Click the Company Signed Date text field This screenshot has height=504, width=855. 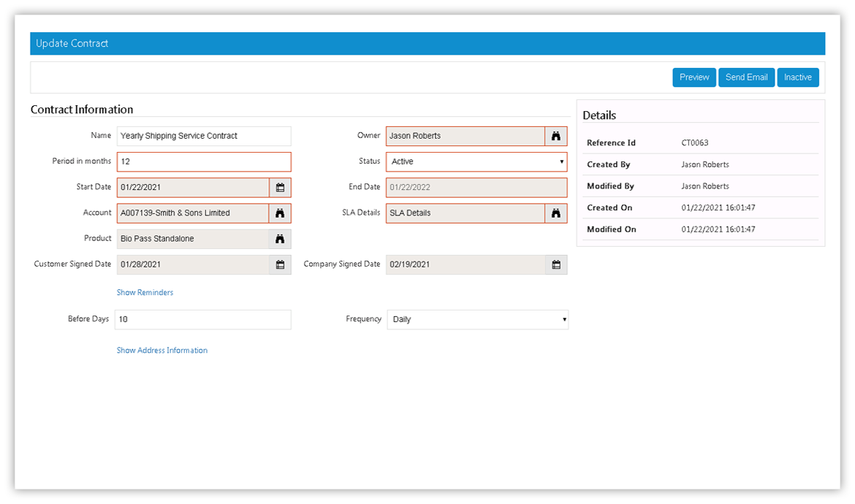click(x=466, y=264)
